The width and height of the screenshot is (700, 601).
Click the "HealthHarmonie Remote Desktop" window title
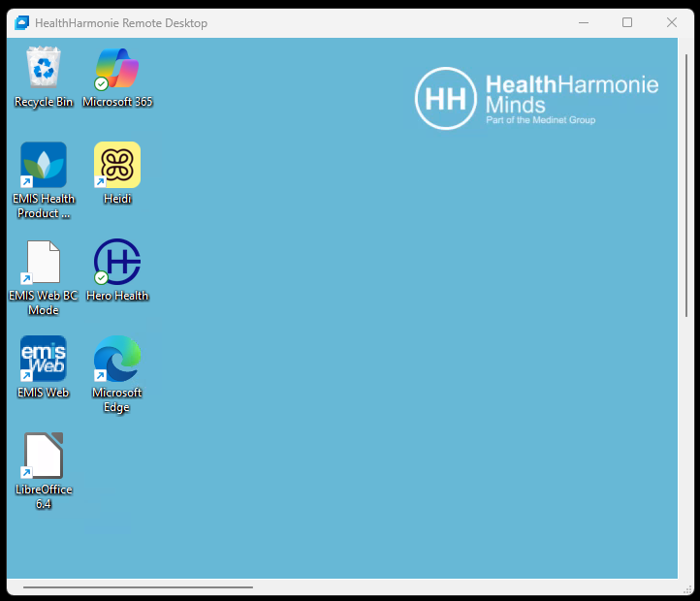[x=121, y=22]
